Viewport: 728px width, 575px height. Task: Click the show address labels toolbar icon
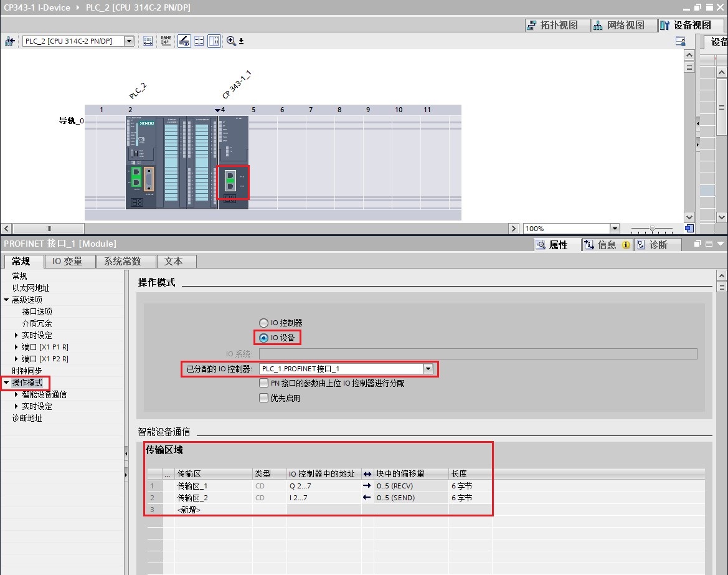(148, 41)
